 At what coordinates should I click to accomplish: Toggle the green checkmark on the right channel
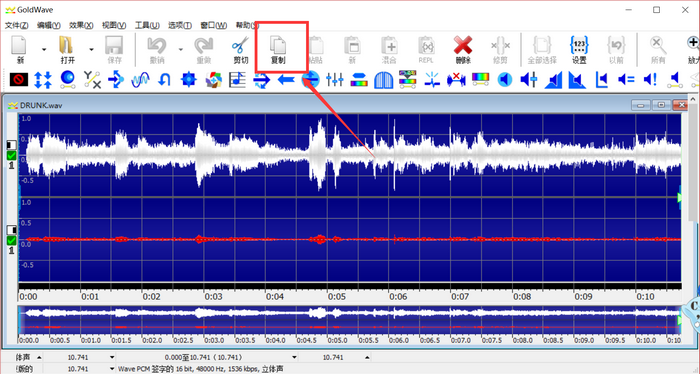tap(12, 241)
